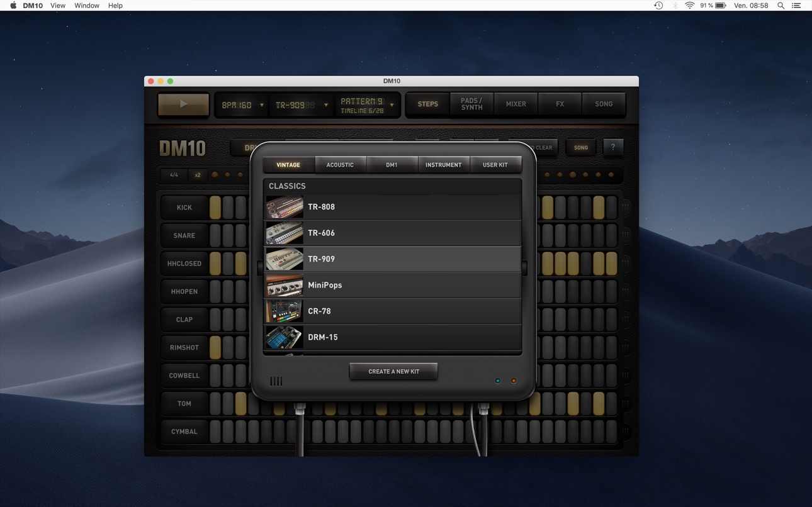Switch to the MIXER tab
Screen dimensions: 812x507
pos(516,104)
